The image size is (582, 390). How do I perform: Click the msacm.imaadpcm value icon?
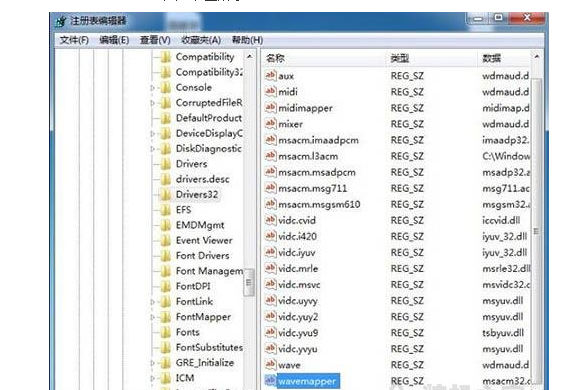271,140
